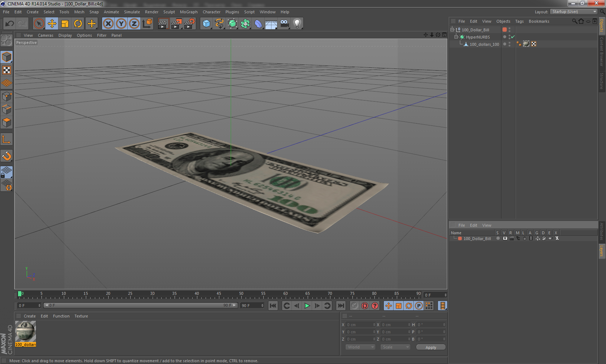606x364 pixels.
Task: Switch to Polygons mode
Action: [x=6, y=123]
